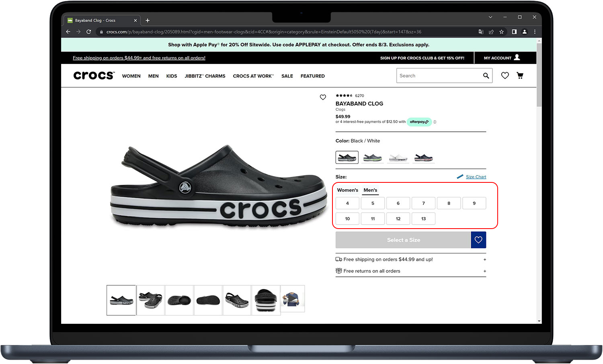The image size is (603, 364).
Task: Switch to the Women's size tab
Action: pos(348,190)
